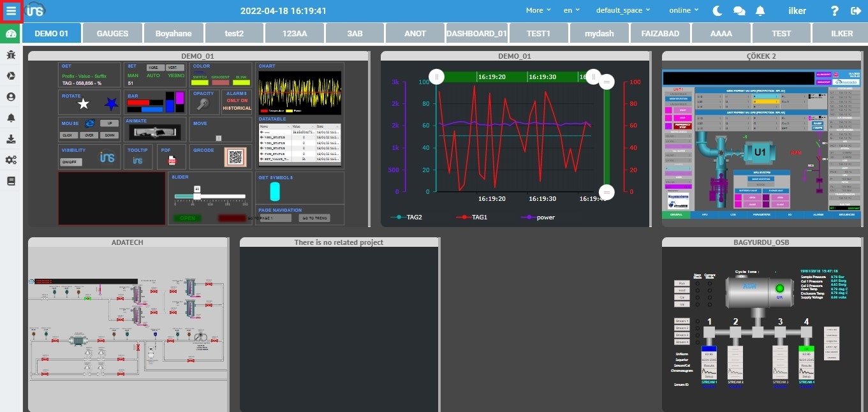Toggle the ON/OFF visibility button

point(71,162)
